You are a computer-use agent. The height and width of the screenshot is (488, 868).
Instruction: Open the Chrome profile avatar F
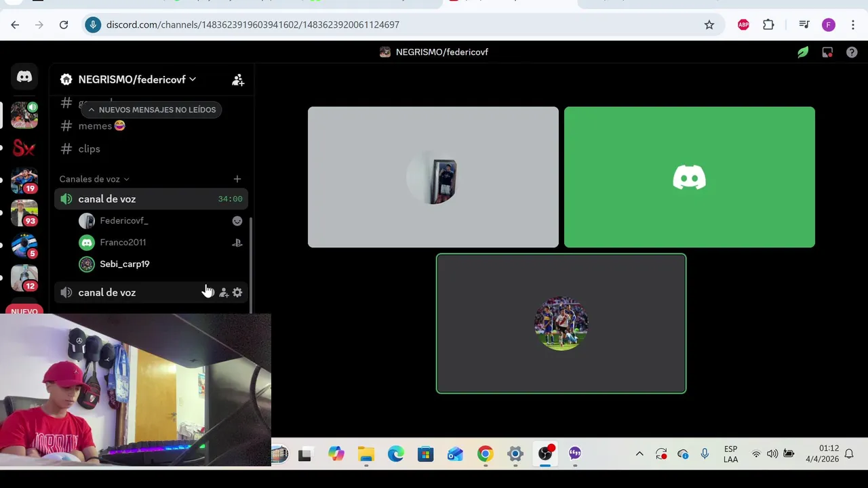[829, 25]
